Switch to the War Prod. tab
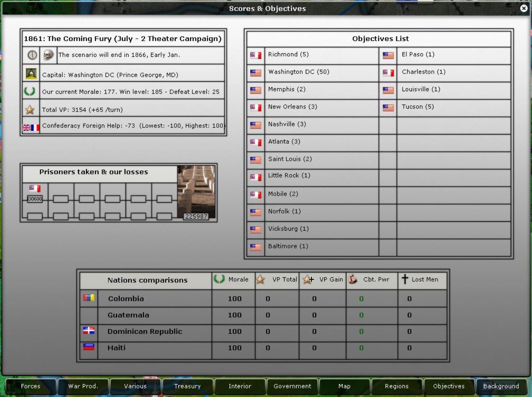 coord(83,386)
